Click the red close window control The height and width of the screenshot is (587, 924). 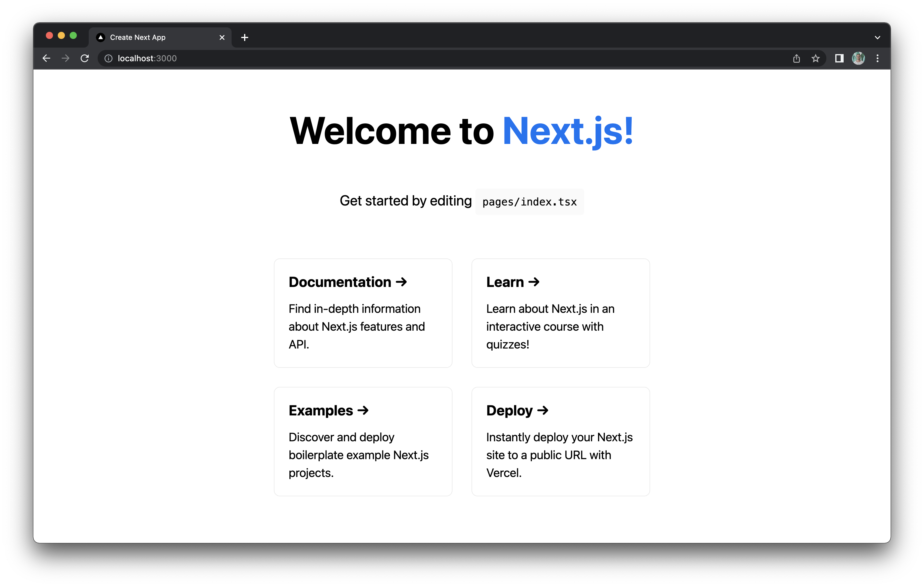click(x=49, y=35)
